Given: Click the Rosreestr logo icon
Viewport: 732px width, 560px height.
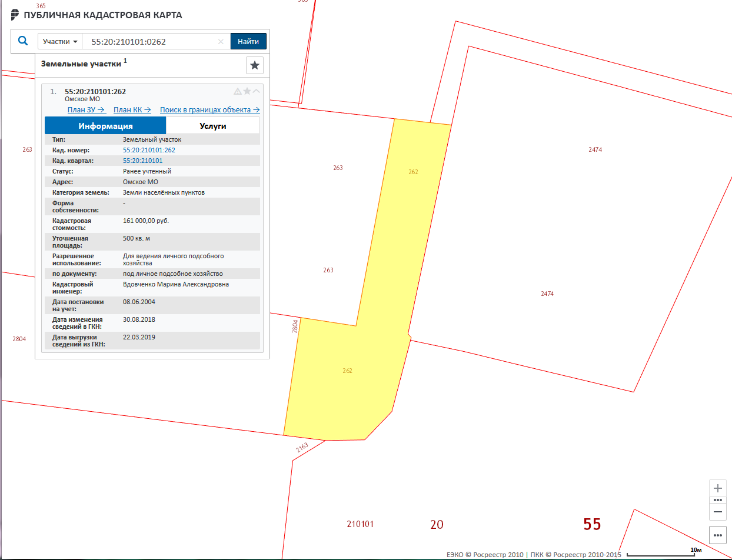Looking at the screenshot, I should pos(15,15).
